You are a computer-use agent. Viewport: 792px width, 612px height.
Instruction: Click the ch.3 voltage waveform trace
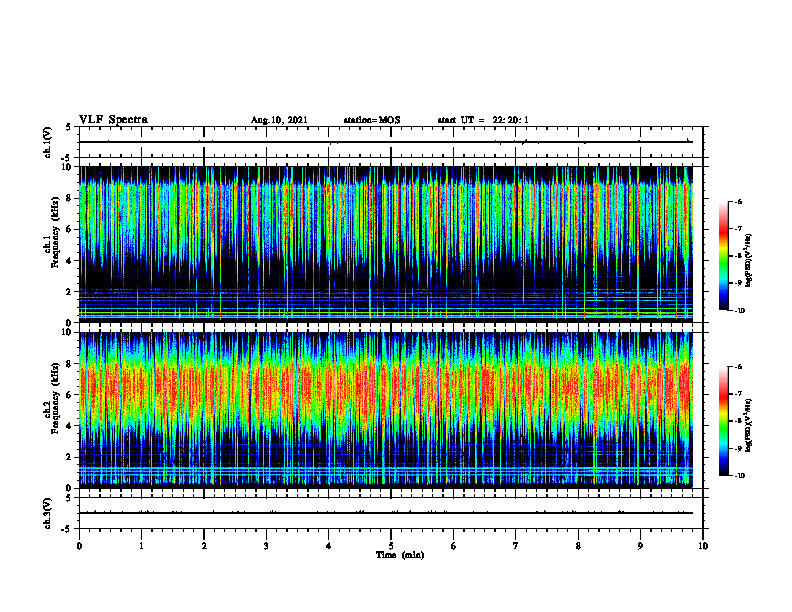(386, 513)
